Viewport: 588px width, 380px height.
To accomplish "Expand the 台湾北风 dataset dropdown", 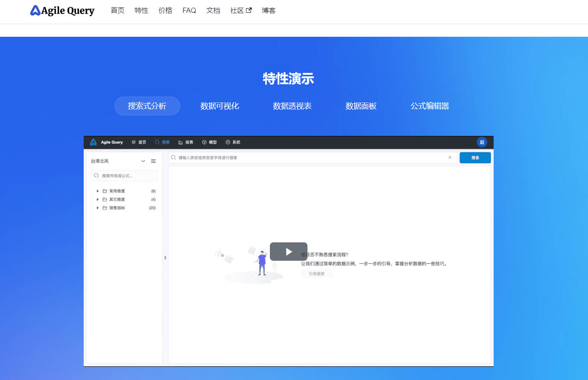I will 143,161.
